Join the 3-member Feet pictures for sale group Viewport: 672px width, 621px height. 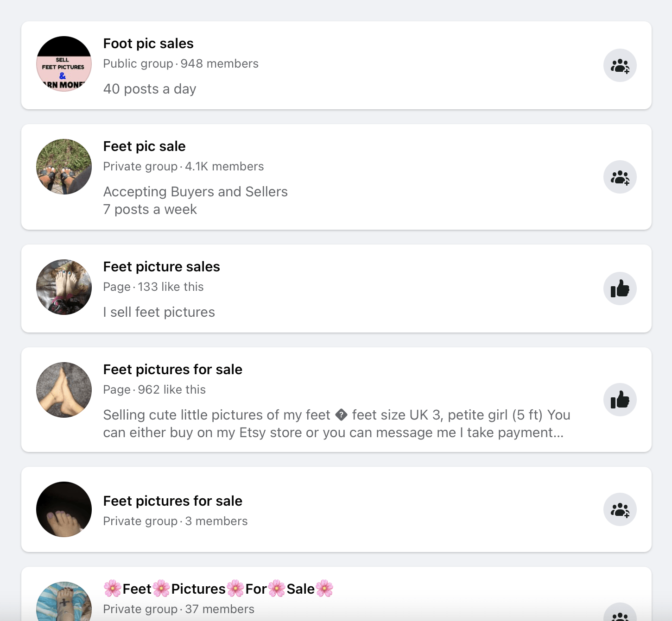620,509
